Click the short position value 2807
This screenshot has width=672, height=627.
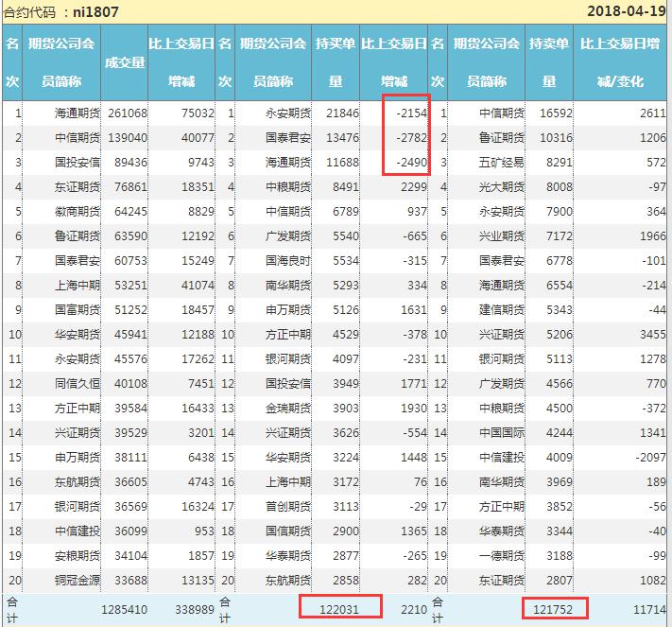click(560, 581)
